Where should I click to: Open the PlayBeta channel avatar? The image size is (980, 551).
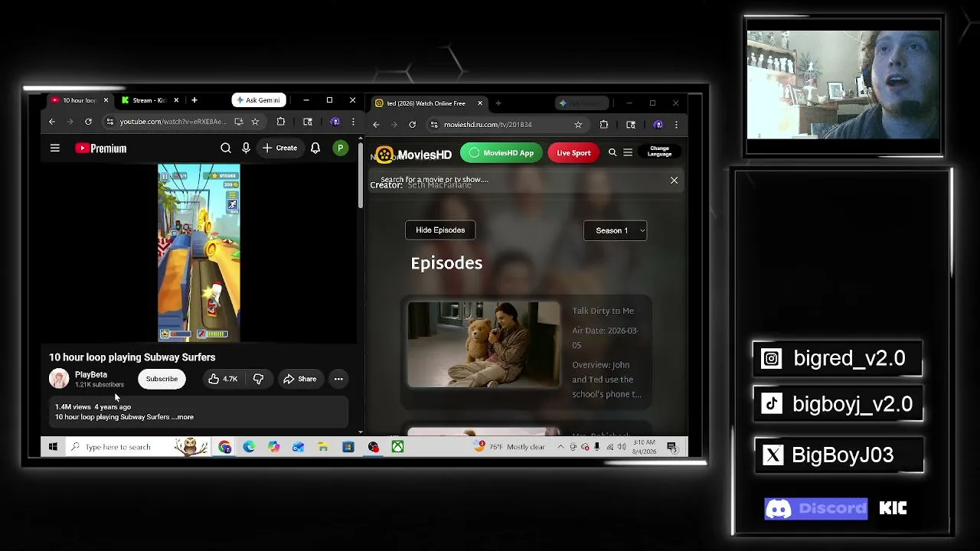59,379
